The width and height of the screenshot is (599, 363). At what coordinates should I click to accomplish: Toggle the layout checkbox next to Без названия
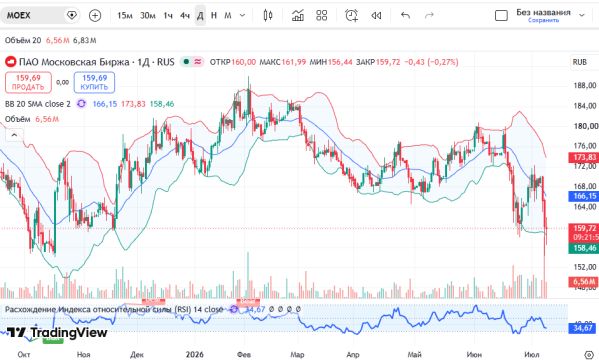[501, 16]
